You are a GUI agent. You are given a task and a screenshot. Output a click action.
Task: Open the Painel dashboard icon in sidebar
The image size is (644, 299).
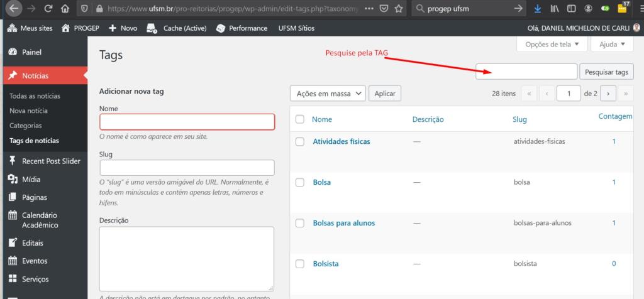click(13, 52)
